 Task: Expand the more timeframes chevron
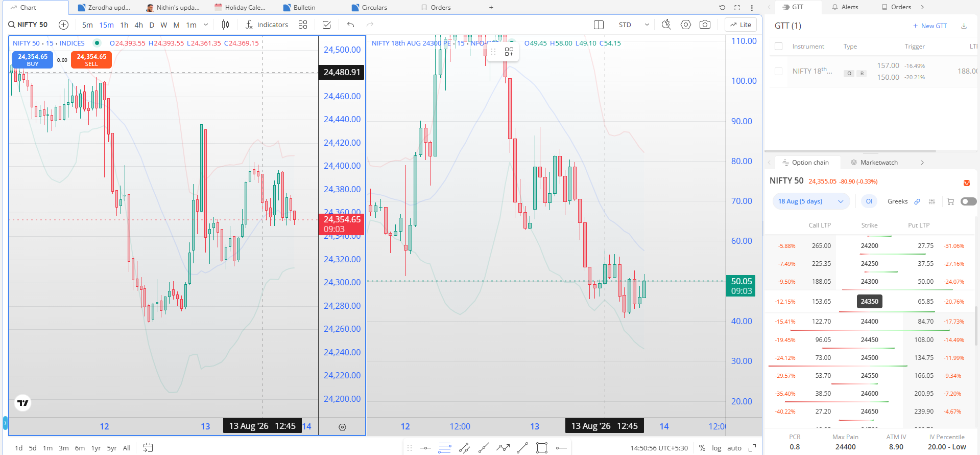pyautogui.click(x=206, y=25)
